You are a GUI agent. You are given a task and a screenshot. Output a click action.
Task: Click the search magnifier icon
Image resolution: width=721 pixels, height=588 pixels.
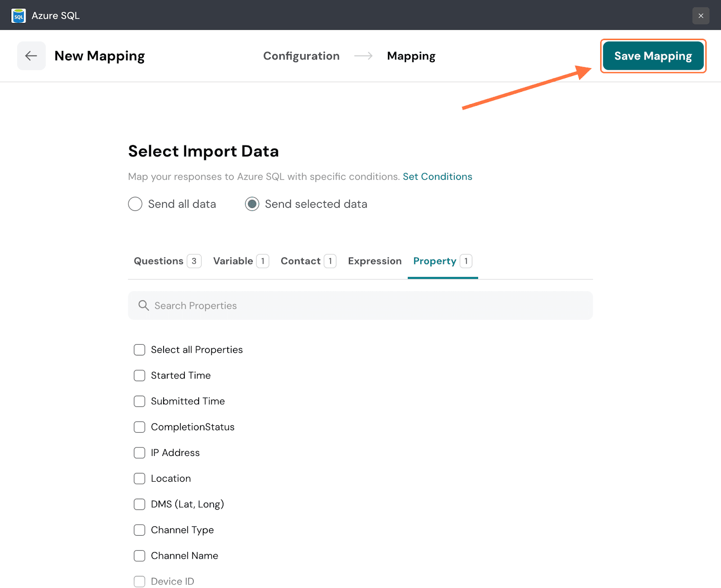pos(144,305)
